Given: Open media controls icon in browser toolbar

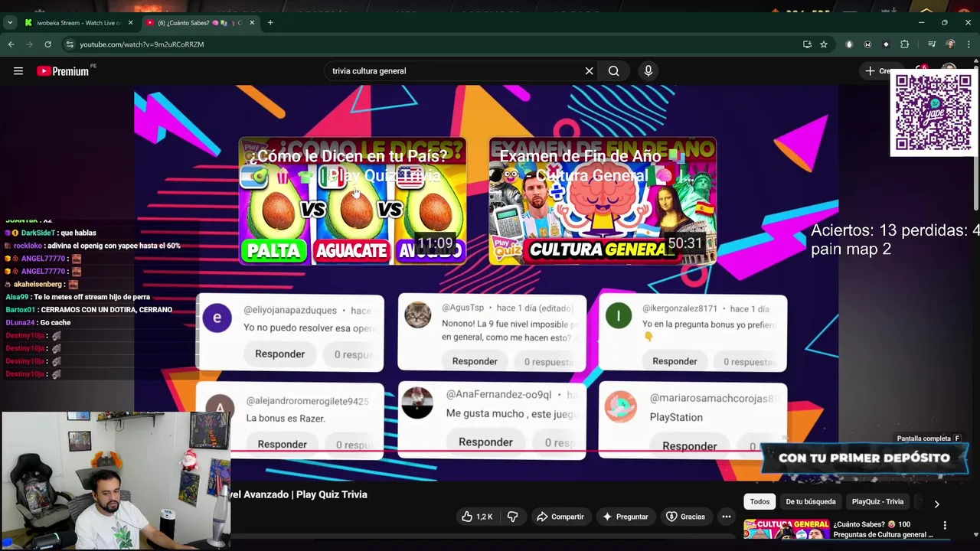Looking at the screenshot, I should pos(932,44).
